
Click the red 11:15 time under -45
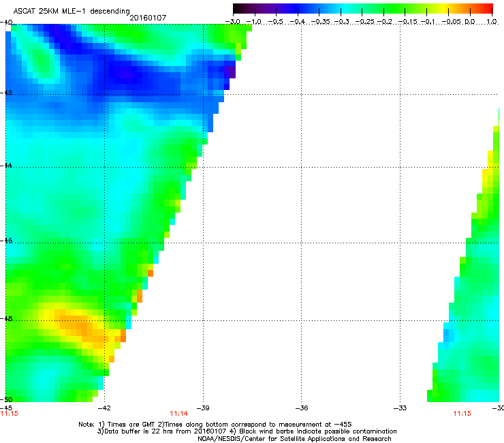[x=10, y=414]
